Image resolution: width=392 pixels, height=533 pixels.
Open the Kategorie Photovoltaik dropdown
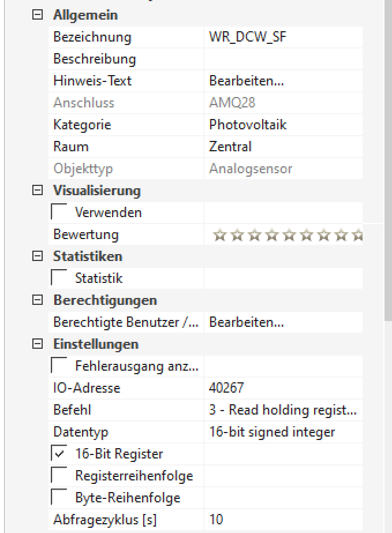[282, 125]
